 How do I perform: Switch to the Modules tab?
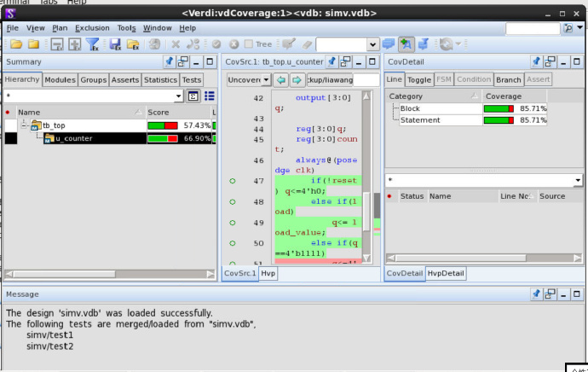[60, 80]
